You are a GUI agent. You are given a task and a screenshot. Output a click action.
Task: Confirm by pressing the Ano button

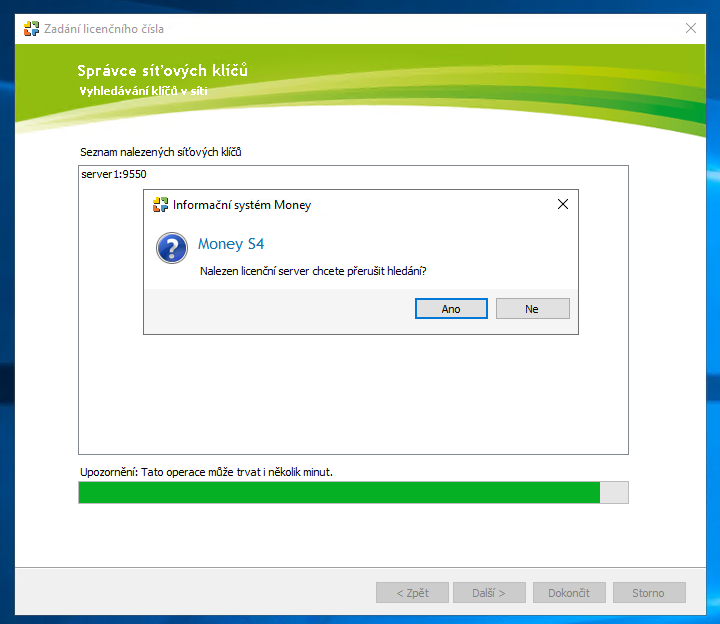[451, 309]
